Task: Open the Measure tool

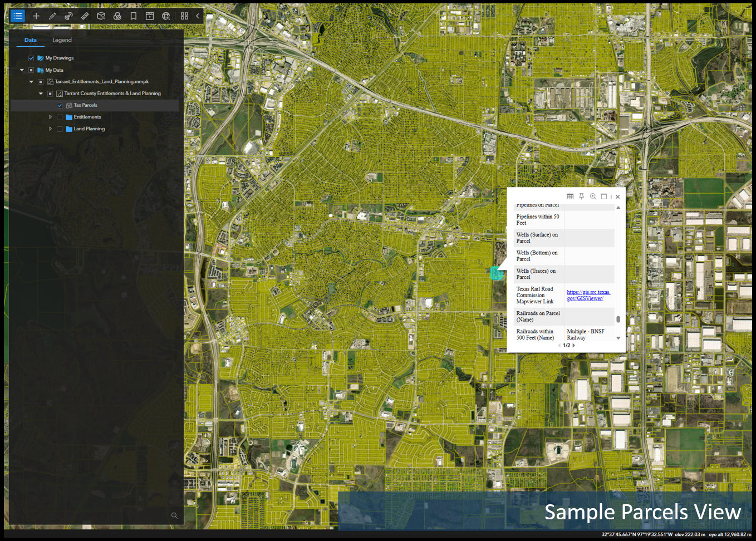Action: 85,16
